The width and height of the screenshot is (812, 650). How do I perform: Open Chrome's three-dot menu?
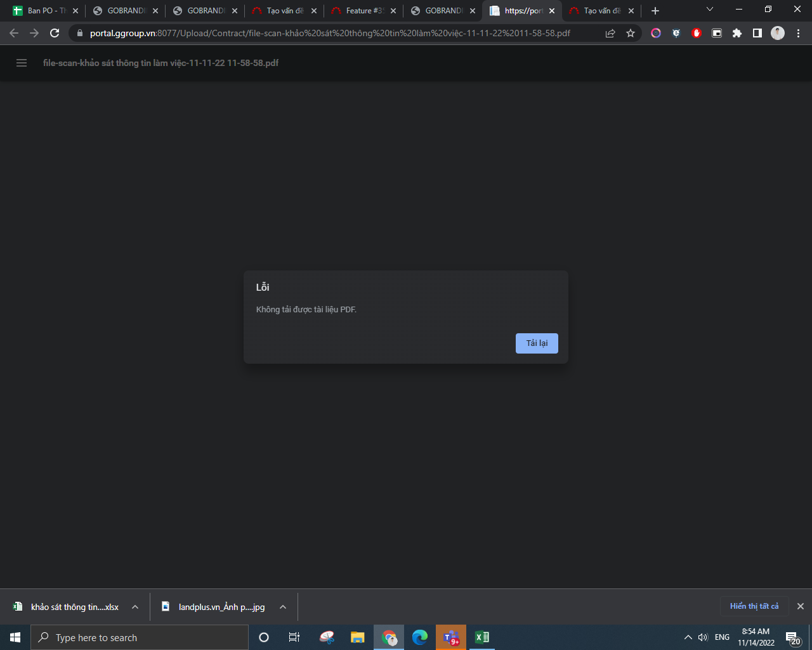point(798,33)
